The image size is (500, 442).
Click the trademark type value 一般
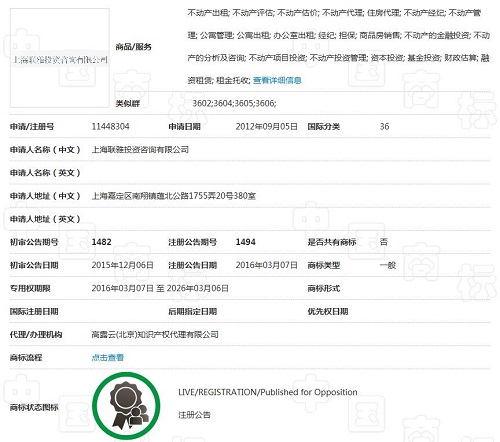[x=388, y=265]
